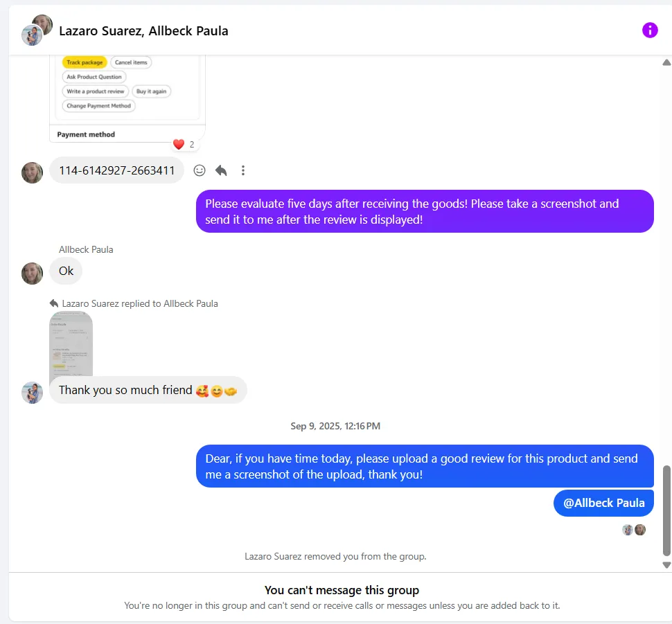
Task: Open conversation info with the purple icon
Action: [649, 30]
